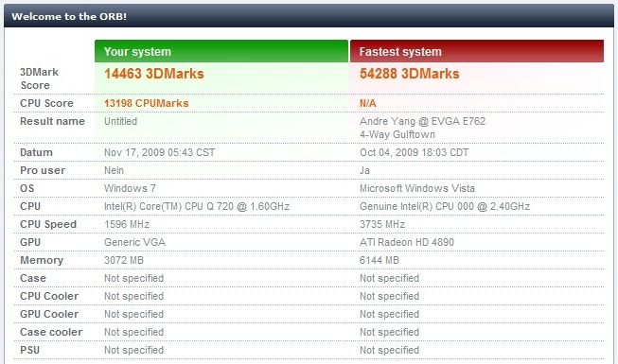The width and height of the screenshot is (618, 364).
Task: Click the 3072 MB memory value
Action: pos(124,260)
